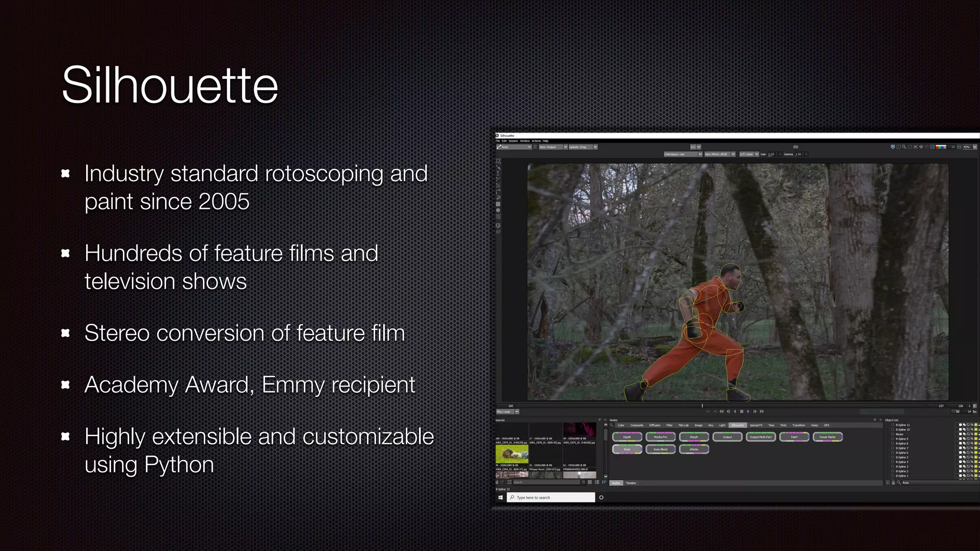Click the snapshot camera icon above viewer
The height and width of the screenshot is (551, 980).
795,147
